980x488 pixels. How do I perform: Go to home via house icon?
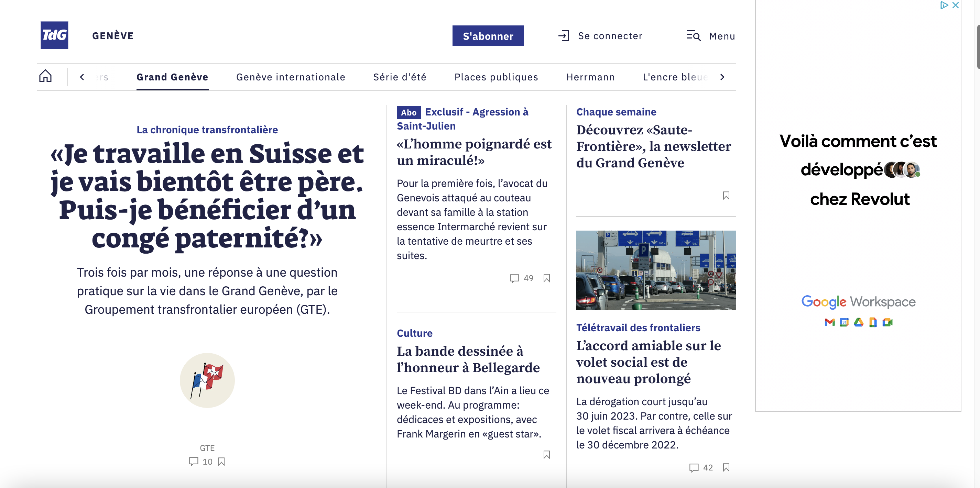(45, 76)
